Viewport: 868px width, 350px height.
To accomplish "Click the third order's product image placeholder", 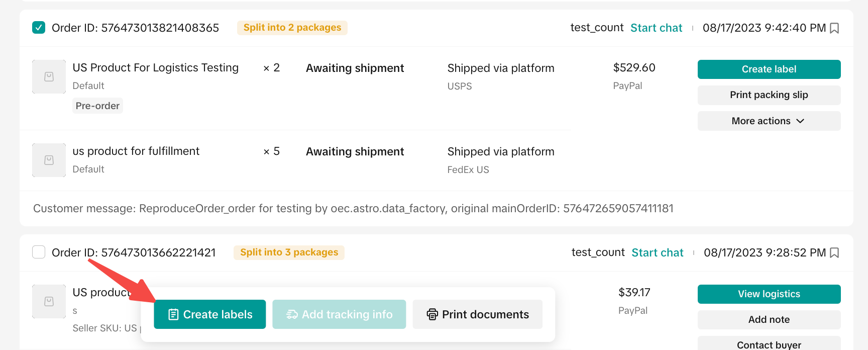I will click(x=49, y=302).
